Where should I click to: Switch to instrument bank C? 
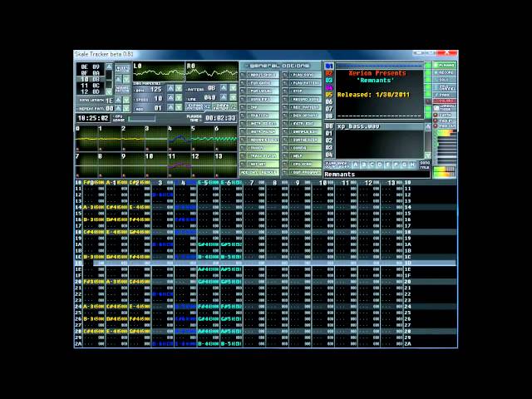[x=372, y=165]
